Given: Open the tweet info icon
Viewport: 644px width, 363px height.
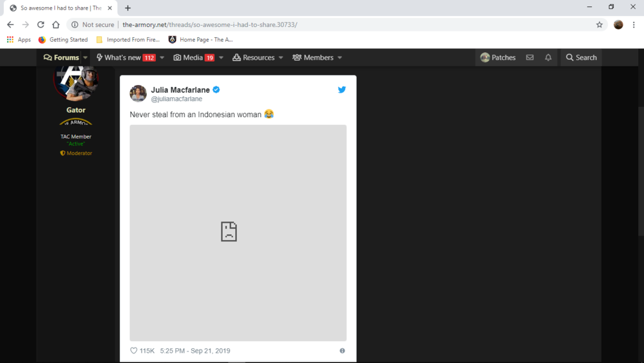Looking at the screenshot, I should [342, 351].
